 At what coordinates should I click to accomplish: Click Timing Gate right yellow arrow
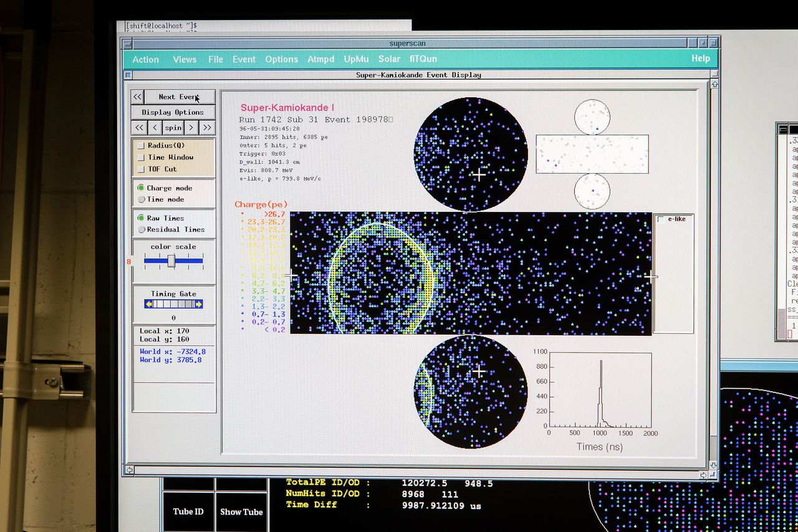click(198, 304)
